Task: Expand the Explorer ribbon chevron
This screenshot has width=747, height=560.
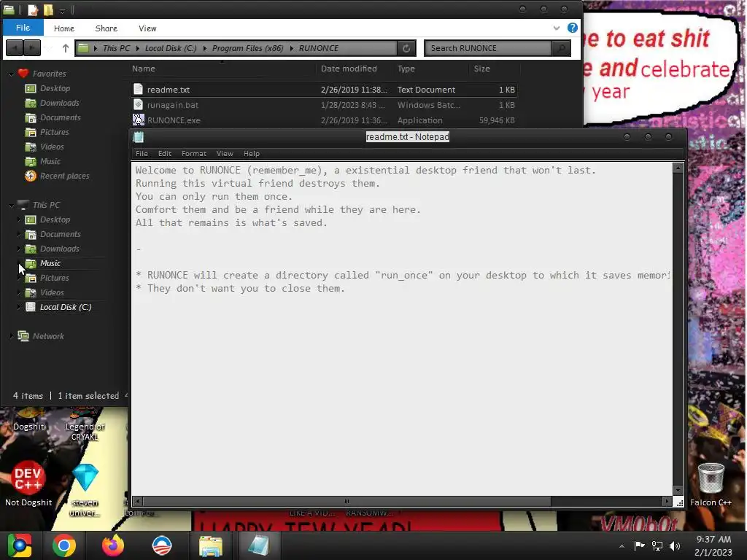Action: pyautogui.click(x=556, y=28)
